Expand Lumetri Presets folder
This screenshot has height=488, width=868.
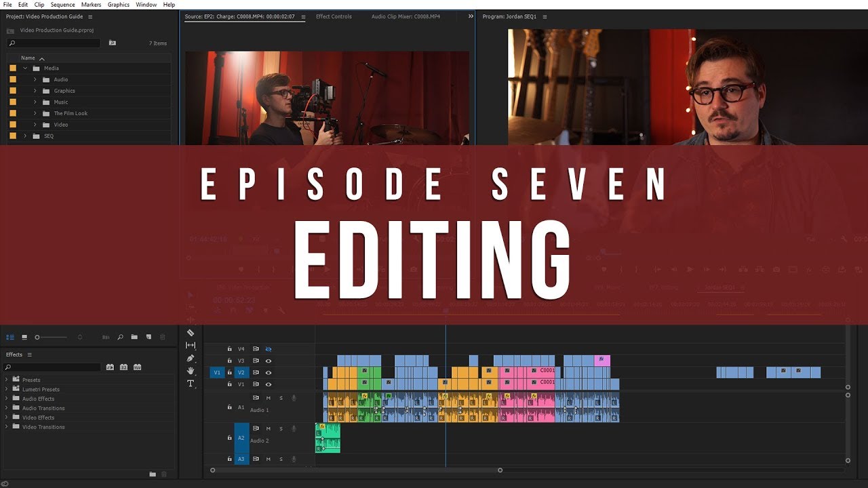(x=7, y=389)
